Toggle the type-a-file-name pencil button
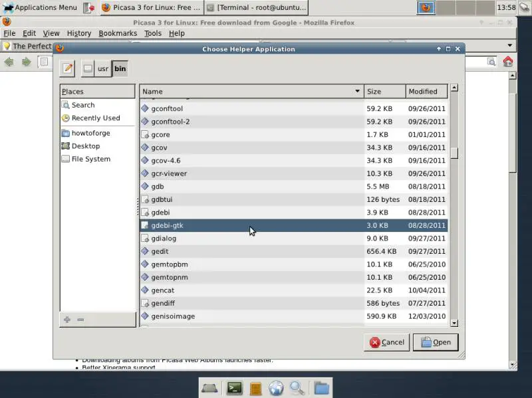 [68, 68]
